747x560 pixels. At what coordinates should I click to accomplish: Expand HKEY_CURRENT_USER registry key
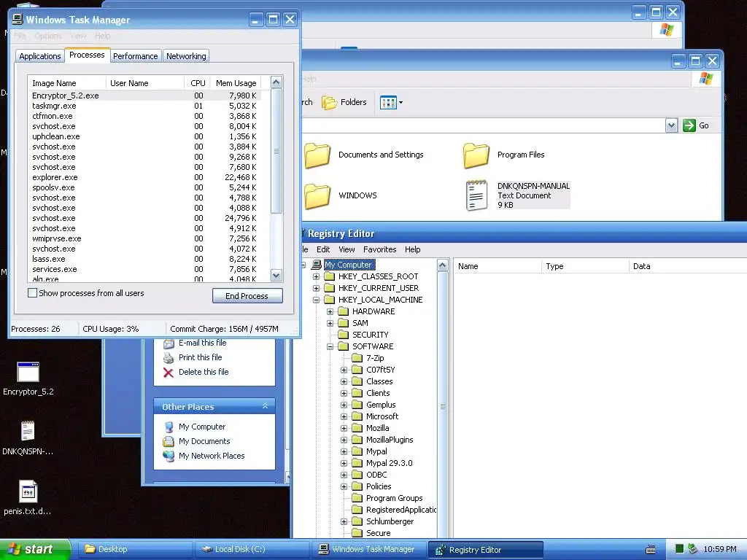pyautogui.click(x=316, y=288)
